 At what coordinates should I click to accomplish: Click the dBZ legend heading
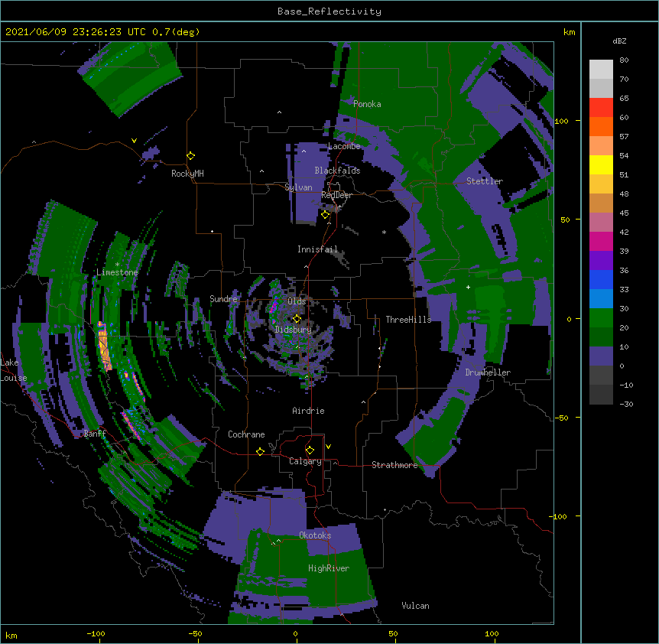click(619, 41)
